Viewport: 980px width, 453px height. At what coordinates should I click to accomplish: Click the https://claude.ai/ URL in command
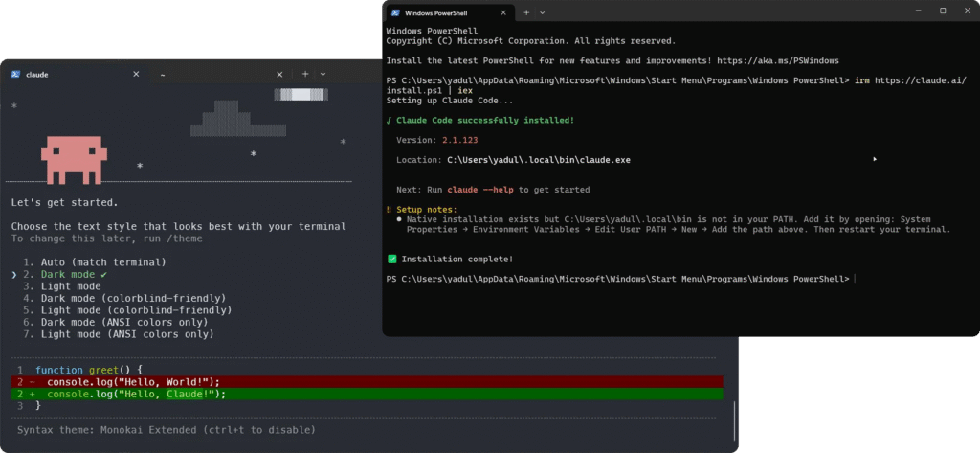pyautogui.click(x=920, y=80)
